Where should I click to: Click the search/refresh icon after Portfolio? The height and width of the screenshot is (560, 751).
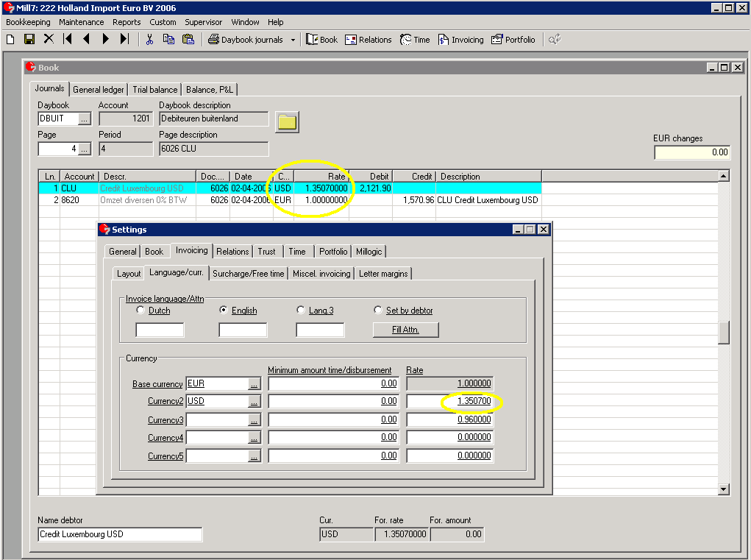[555, 39]
